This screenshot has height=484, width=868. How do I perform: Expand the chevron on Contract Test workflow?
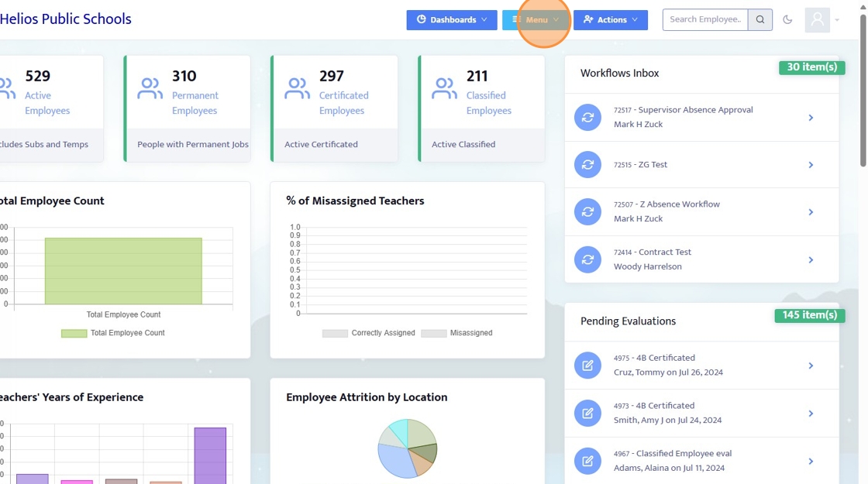[x=811, y=260]
